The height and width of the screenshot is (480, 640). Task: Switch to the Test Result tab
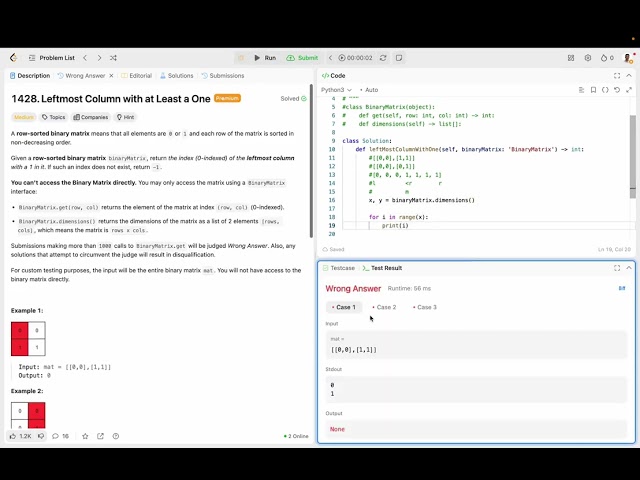(x=382, y=268)
